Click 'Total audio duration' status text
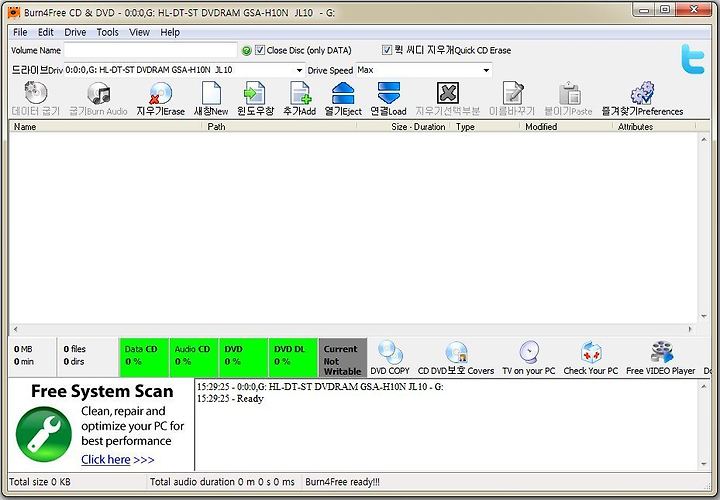720x500 pixels. tap(222, 482)
